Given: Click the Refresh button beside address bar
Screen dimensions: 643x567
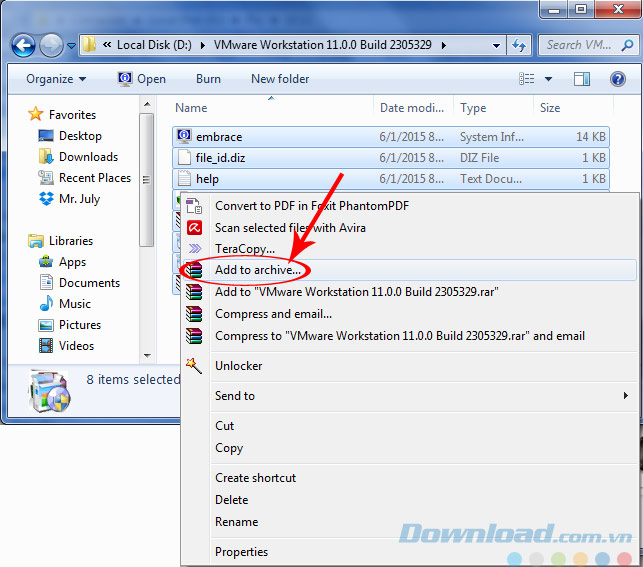Looking at the screenshot, I should (519, 45).
